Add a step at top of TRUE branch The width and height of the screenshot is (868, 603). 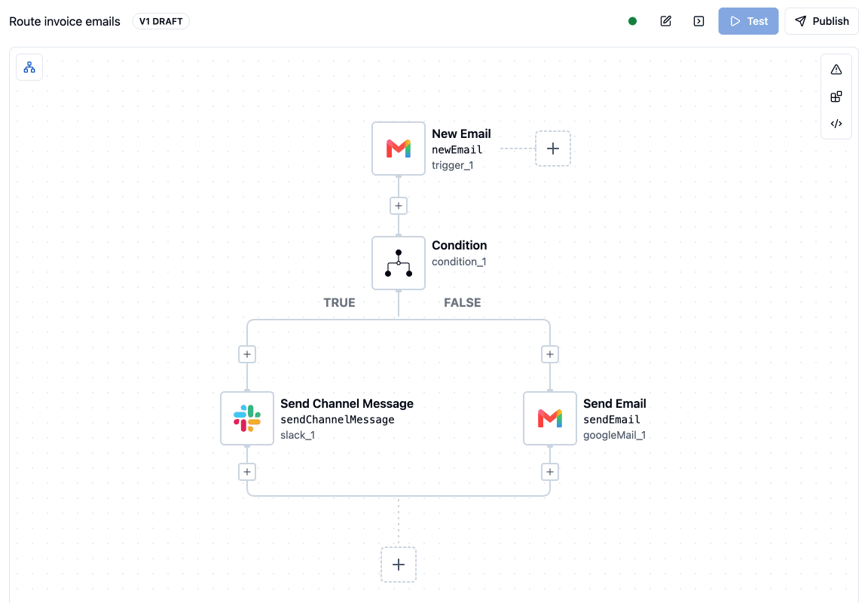pyautogui.click(x=247, y=354)
